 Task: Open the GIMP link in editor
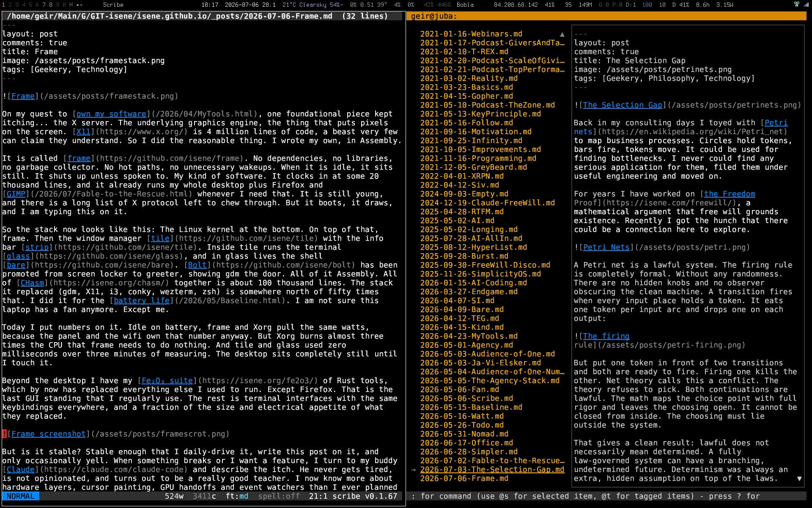point(16,194)
